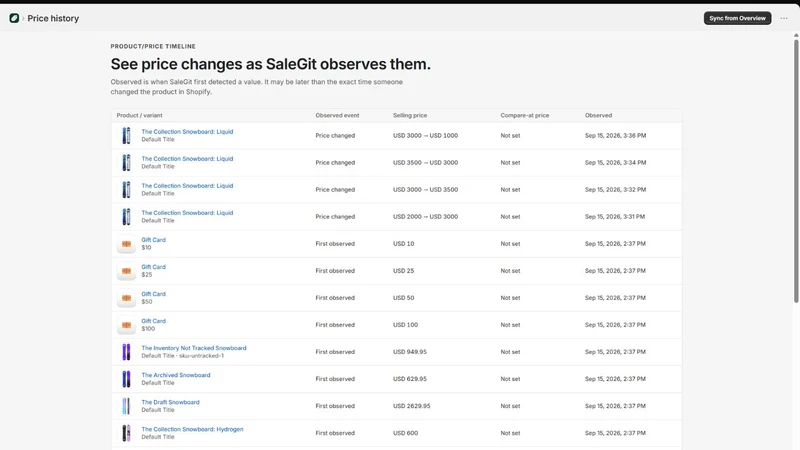Click The Archived Snowboard thumbnail
Viewport: 800px width, 450px height.
(x=126, y=379)
